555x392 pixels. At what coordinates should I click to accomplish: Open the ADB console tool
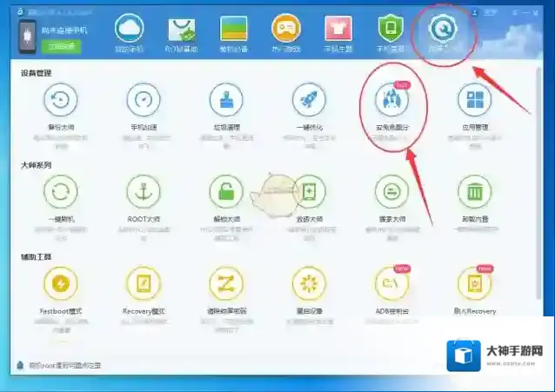391,283
